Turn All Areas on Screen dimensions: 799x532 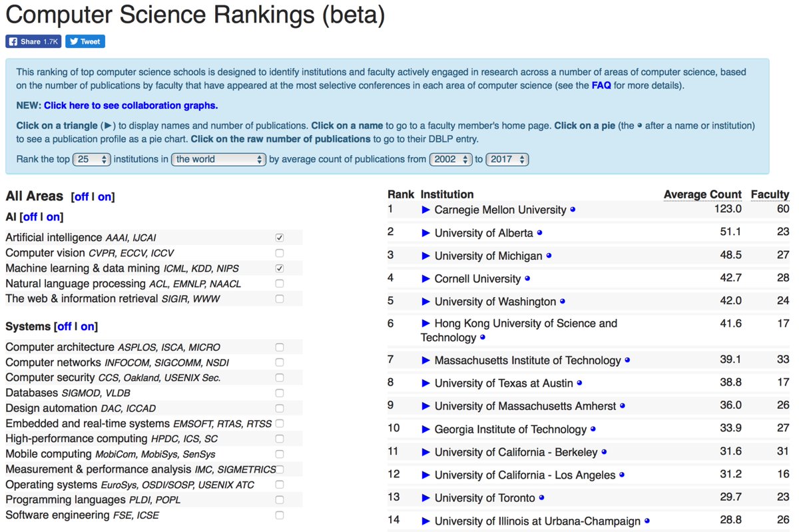pos(105,197)
